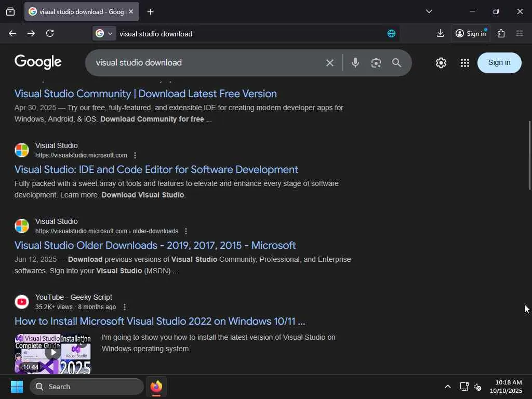Open clock and date 10:18 AM
The height and width of the screenshot is (399, 532).
pyautogui.click(x=506, y=387)
